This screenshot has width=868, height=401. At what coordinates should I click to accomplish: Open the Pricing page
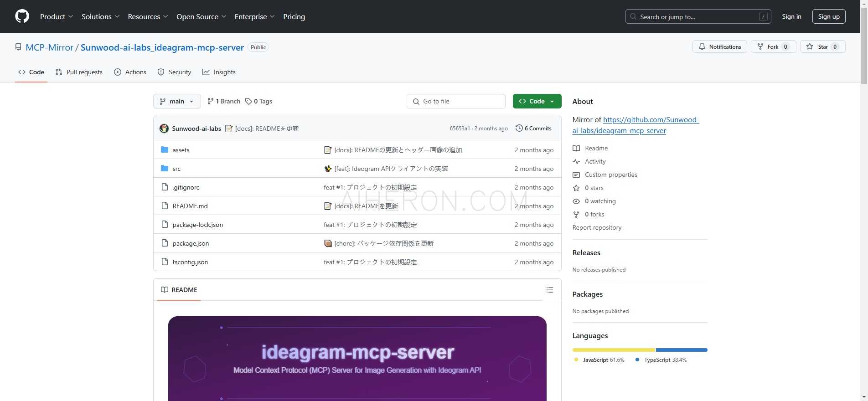(294, 16)
